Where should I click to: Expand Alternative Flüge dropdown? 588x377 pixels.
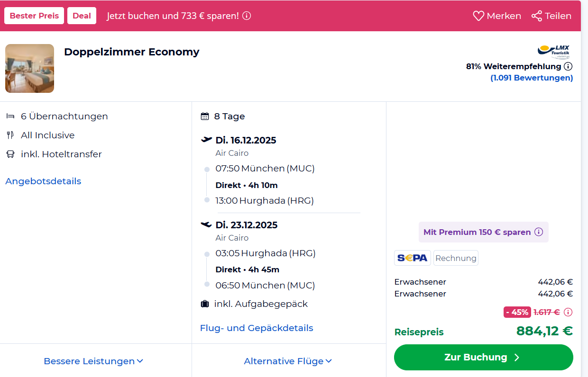tap(288, 361)
